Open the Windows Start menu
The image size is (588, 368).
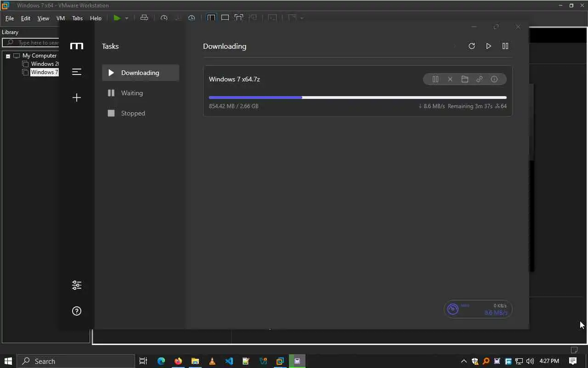8,361
